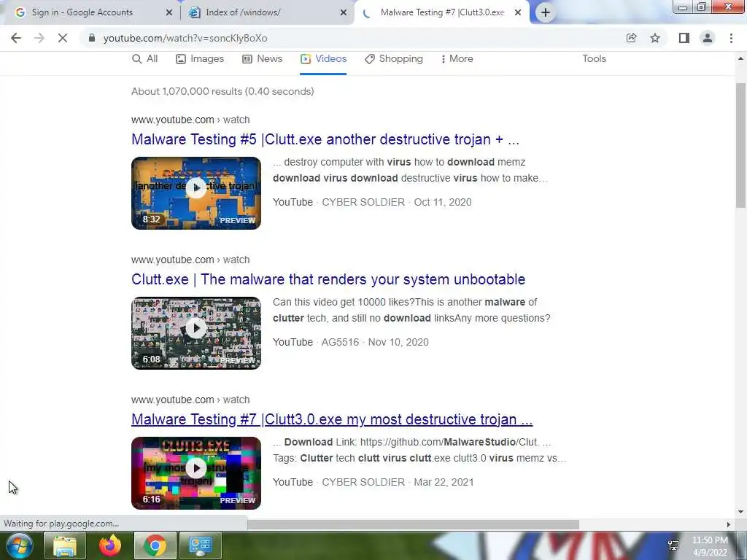
Task: Open the control panel taskbar icon
Action: click(x=200, y=545)
